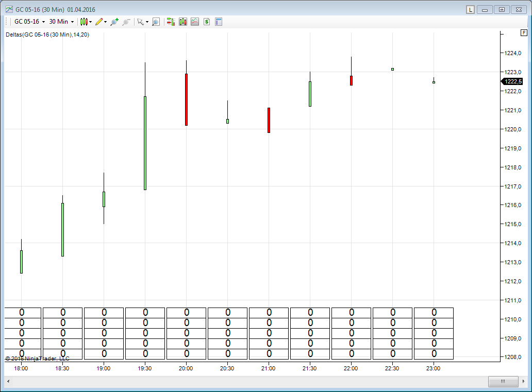
Task: Click the Deltas indicator label
Action: click(47, 35)
